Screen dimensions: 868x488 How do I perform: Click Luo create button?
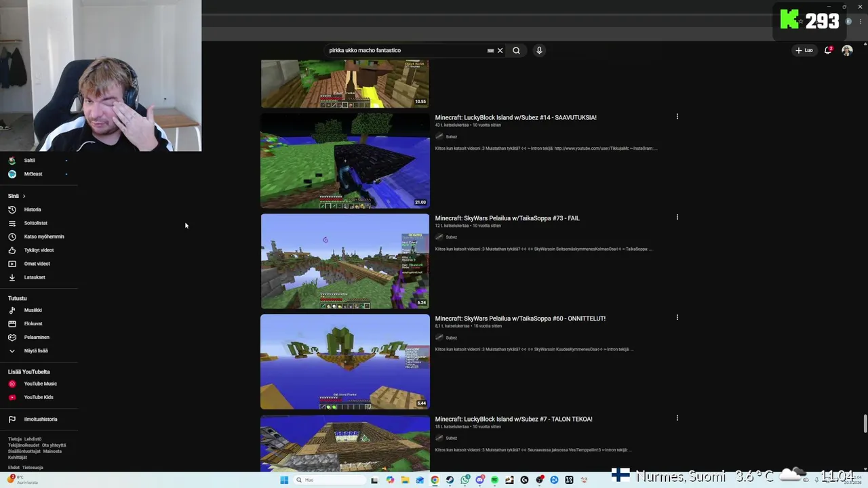click(x=804, y=50)
